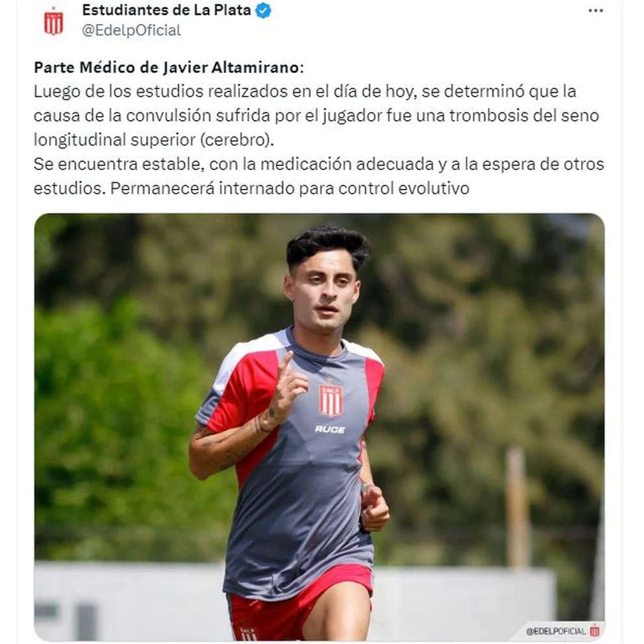Viewport: 644px width, 644px height.
Task: Click the small crest on red shorts
Action: click(x=247, y=633)
